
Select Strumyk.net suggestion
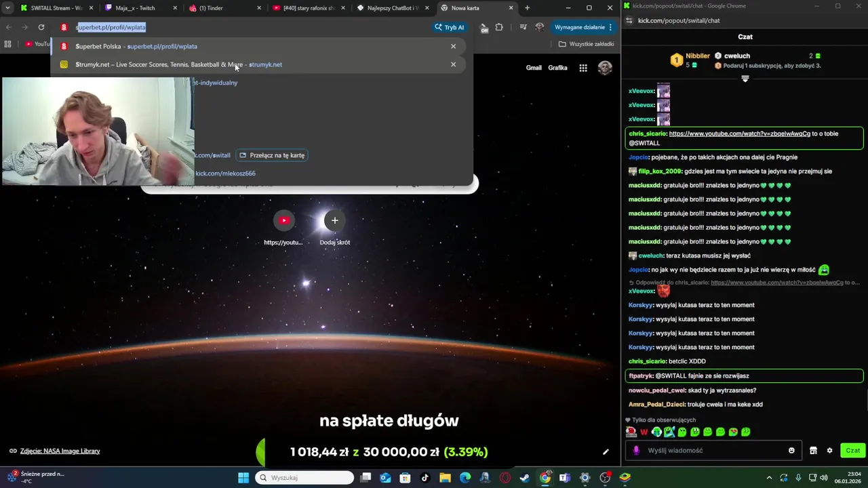tap(258, 64)
